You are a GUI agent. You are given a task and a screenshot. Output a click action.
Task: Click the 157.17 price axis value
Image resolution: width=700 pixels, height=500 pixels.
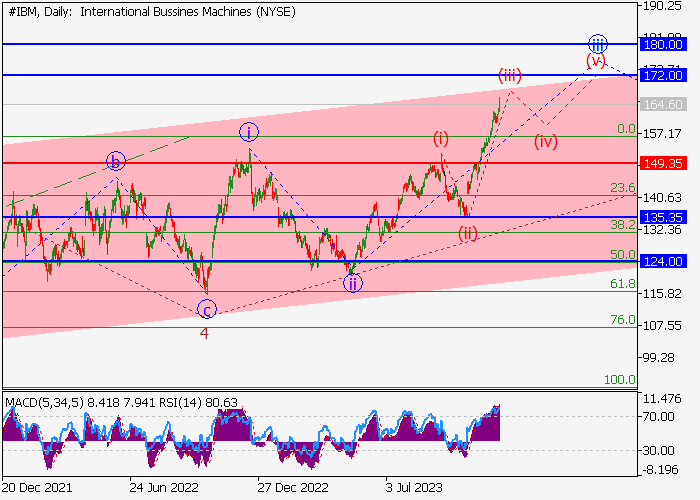pyautogui.click(x=662, y=133)
